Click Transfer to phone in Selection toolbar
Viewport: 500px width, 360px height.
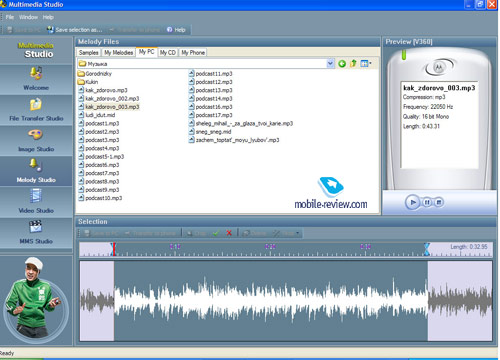pyautogui.click(x=150, y=233)
